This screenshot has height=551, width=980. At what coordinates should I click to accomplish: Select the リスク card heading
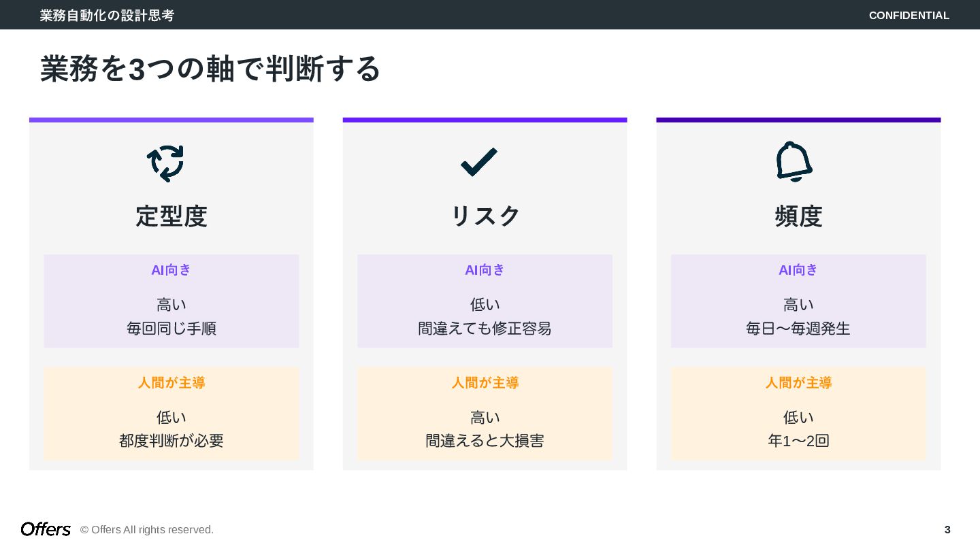point(485,216)
